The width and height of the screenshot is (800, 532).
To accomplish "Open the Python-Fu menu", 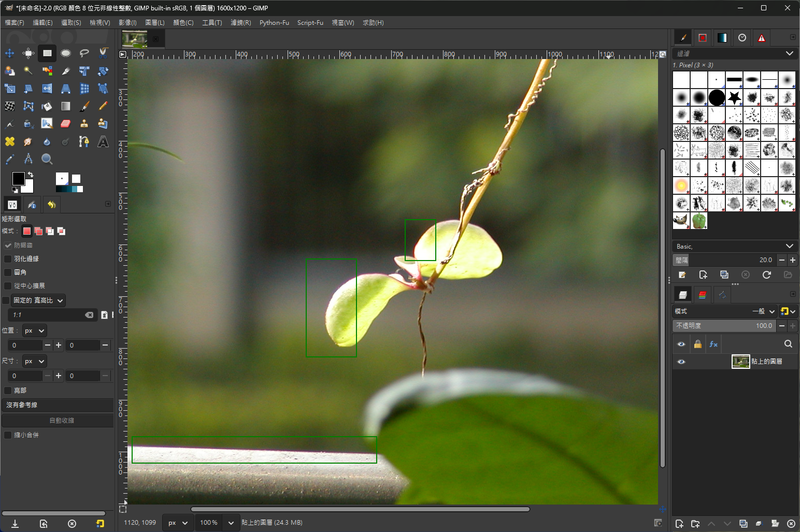I will point(274,23).
